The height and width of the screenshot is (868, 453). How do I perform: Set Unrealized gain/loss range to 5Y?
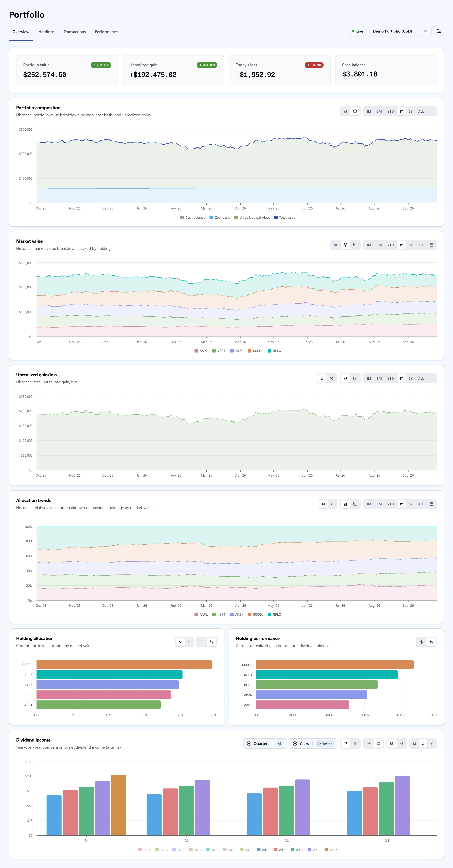(411, 378)
